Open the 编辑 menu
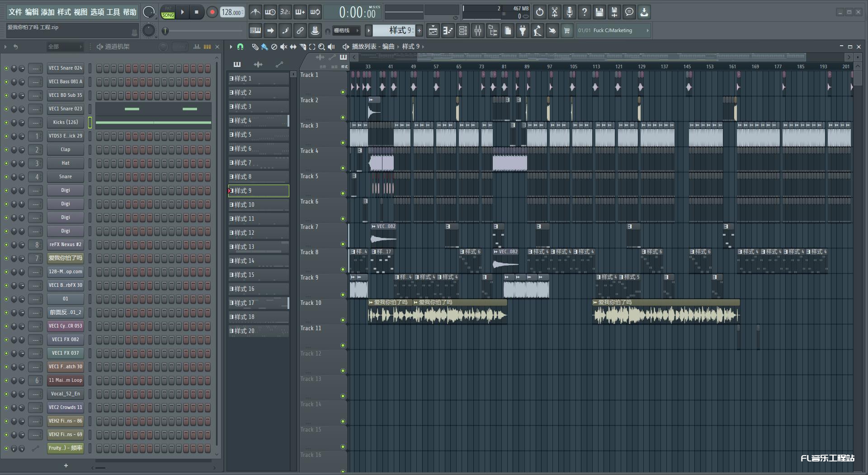Screen dimensions: 868x475 [31, 12]
